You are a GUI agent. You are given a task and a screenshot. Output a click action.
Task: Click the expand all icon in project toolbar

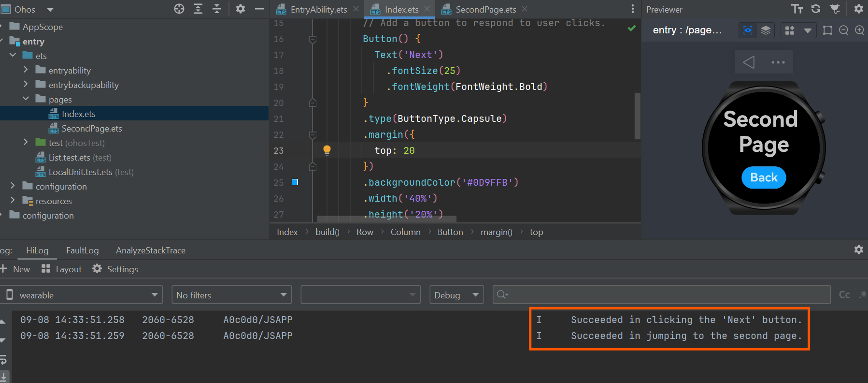pyautogui.click(x=198, y=9)
